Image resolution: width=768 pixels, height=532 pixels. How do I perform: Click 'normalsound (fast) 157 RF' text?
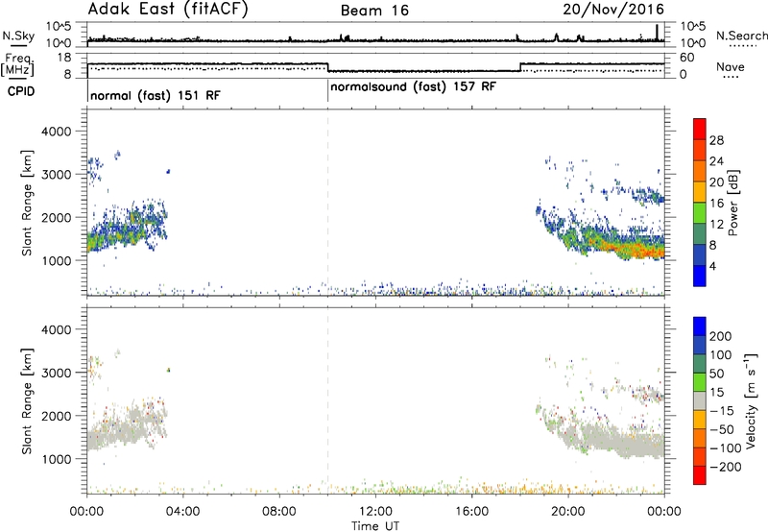click(x=414, y=87)
